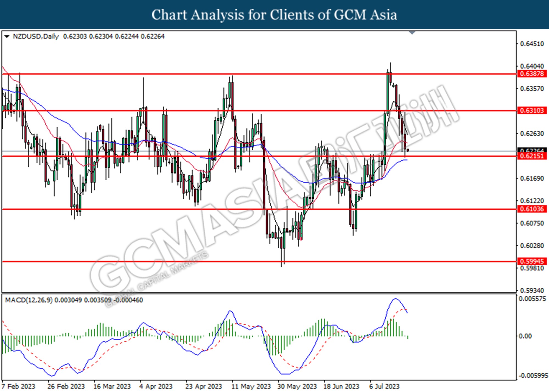Select the 0.63103 red price label
This screenshot has height=392, width=549.
[x=532, y=110]
